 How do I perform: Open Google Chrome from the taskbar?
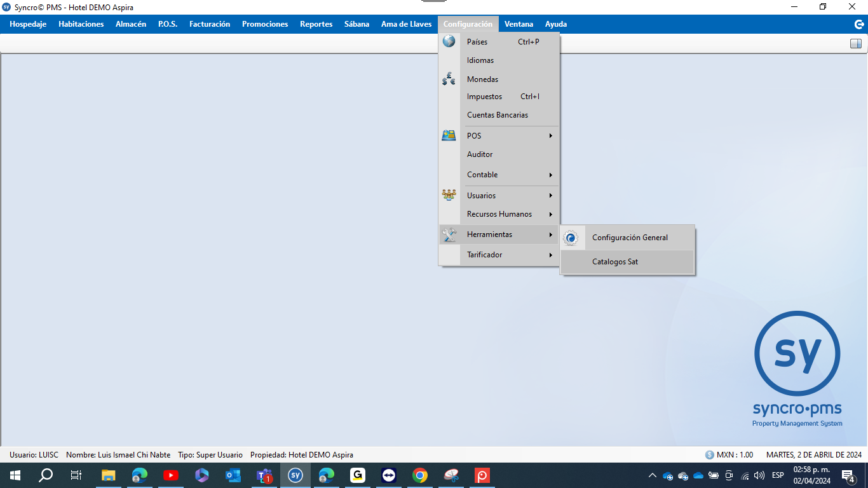coord(420,475)
